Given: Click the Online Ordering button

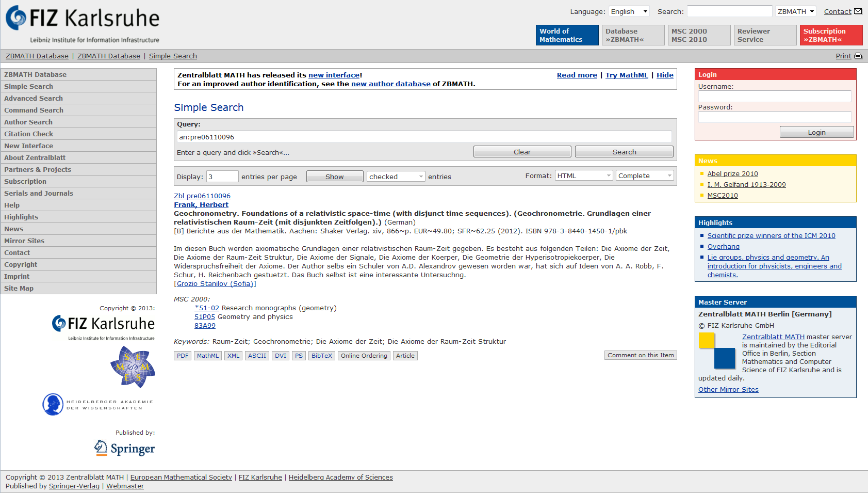Looking at the screenshot, I should click(x=364, y=356).
